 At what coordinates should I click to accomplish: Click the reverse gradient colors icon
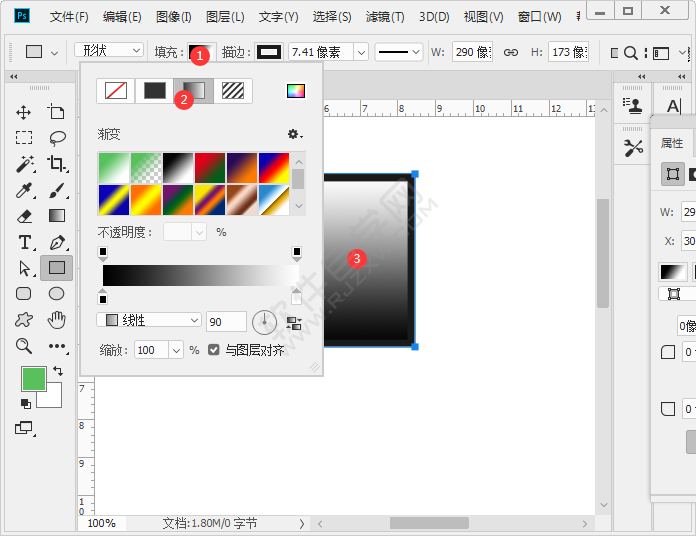(x=294, y=323)
